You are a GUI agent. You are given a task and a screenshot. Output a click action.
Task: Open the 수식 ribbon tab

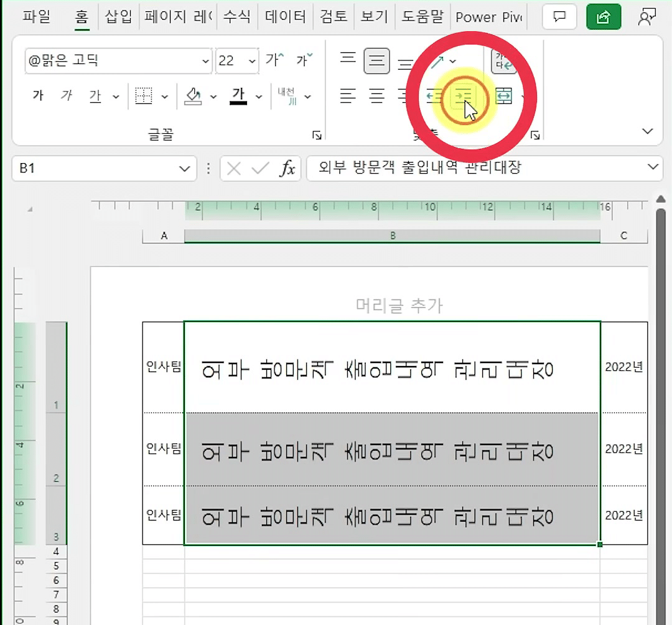(237, 17)
